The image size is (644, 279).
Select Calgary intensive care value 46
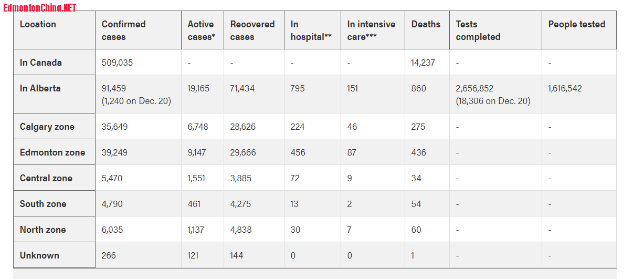click(352, 127)
